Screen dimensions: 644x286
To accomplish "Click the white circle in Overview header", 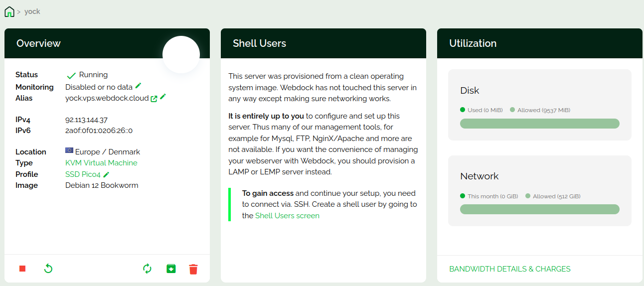I will 181,55.
